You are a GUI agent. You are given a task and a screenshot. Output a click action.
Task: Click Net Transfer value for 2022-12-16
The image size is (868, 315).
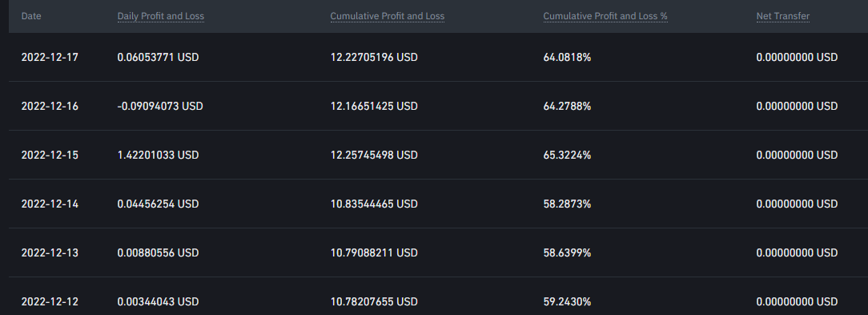[797, 106]
